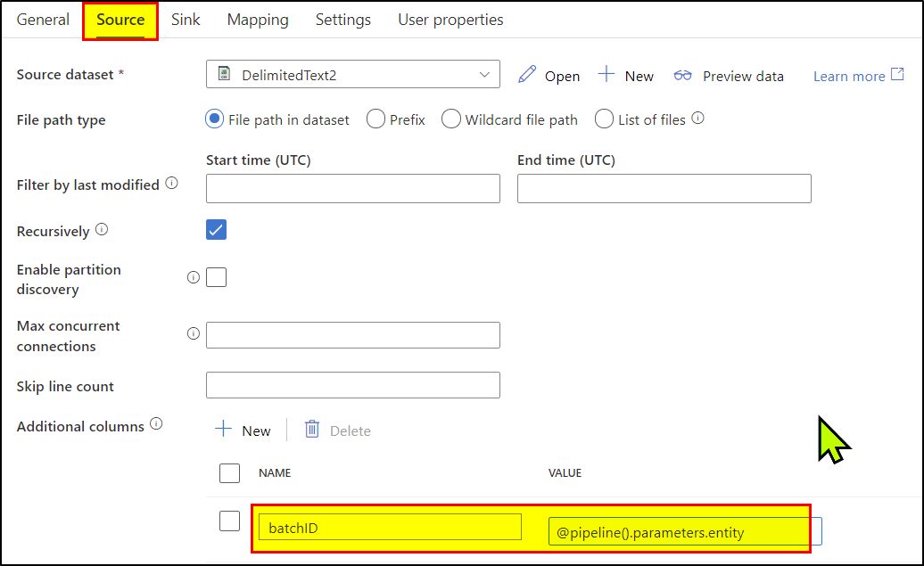
Task: Open the Sink tab
Action: point(186,19)
